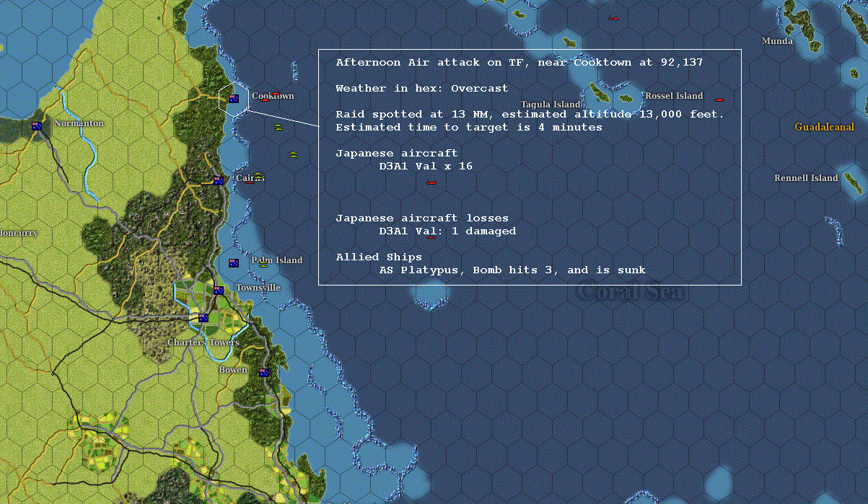Click 'Weather in hex: Overcast' line

[x=422, y=89]
